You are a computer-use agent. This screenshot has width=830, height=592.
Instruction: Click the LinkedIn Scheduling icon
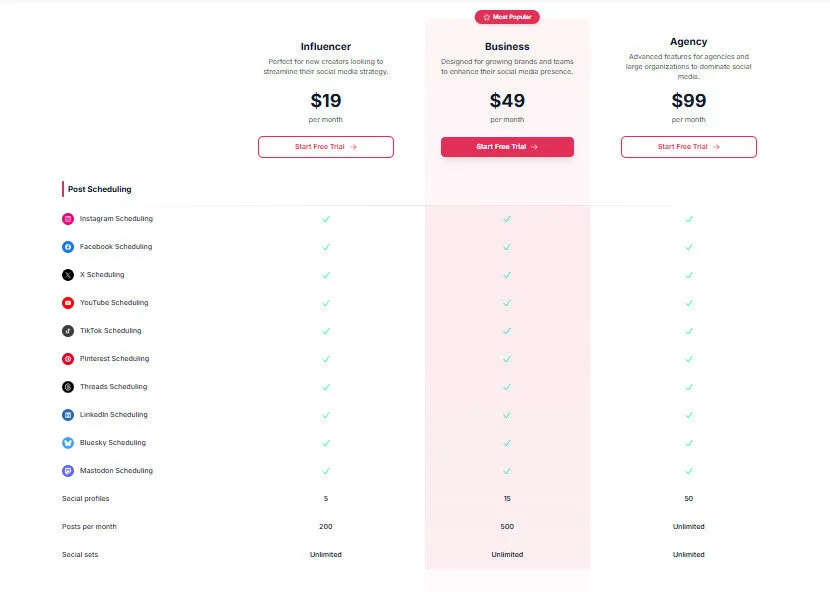point(68,414)
